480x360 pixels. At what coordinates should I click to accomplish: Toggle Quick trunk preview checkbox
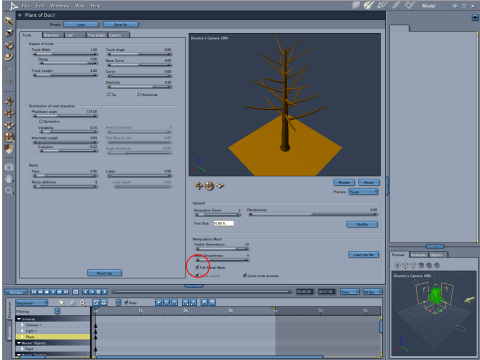(x=244, y=275)
